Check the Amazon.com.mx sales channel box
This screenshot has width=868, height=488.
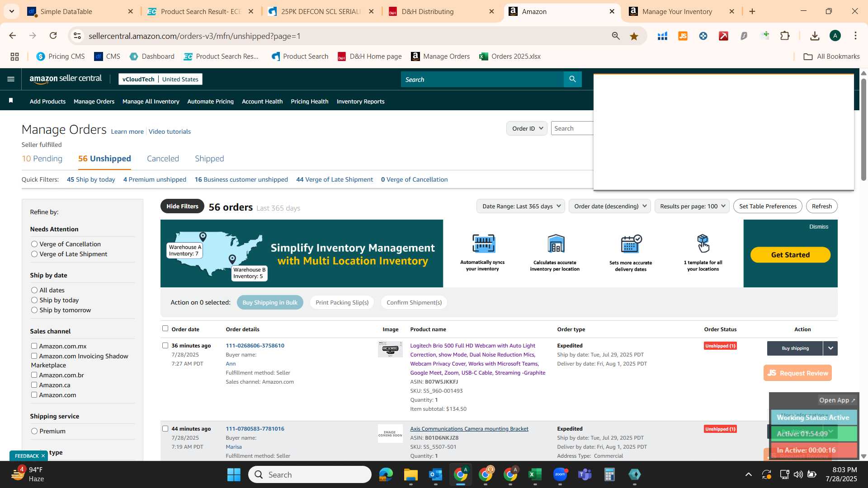pyautogui.click(x=34, y=346)
